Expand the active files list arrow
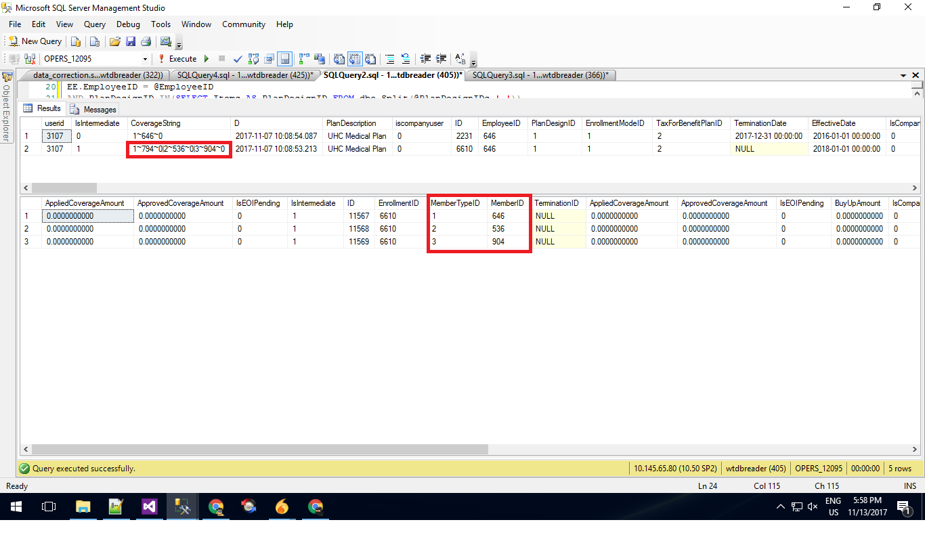Image resolution: width=925 pixels, height=560 pixels. [903, 76]
